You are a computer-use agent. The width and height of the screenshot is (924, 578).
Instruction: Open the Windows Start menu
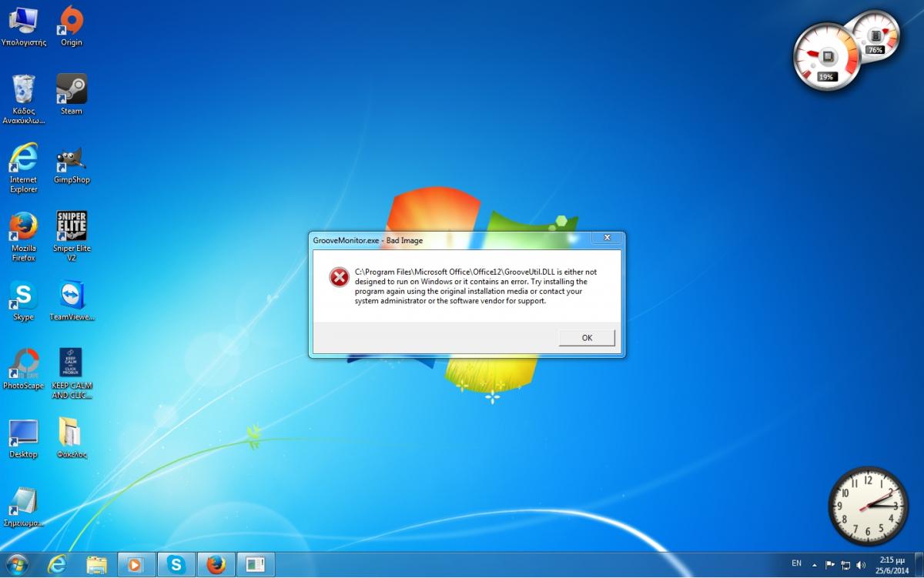coord(16,564)
